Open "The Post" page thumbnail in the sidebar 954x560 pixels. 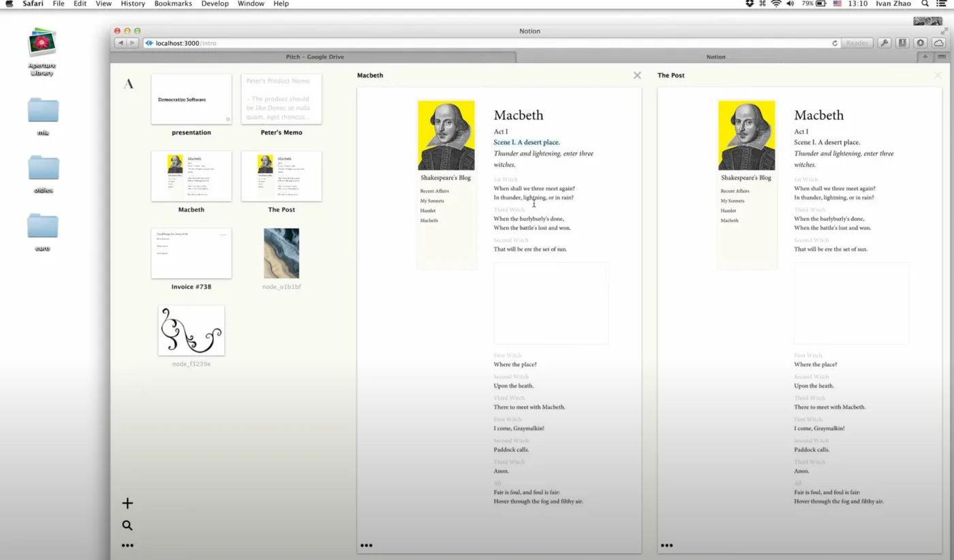click(281, 176)
